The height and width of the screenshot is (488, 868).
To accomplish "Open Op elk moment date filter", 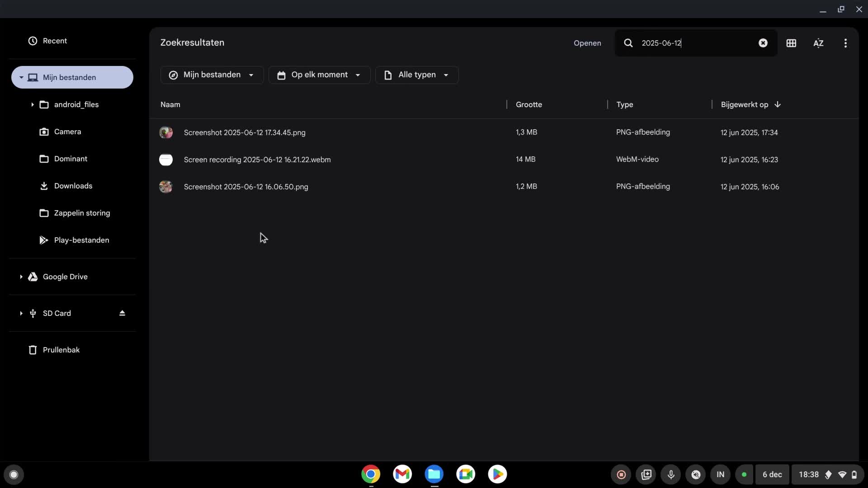I will click(319, 75).
